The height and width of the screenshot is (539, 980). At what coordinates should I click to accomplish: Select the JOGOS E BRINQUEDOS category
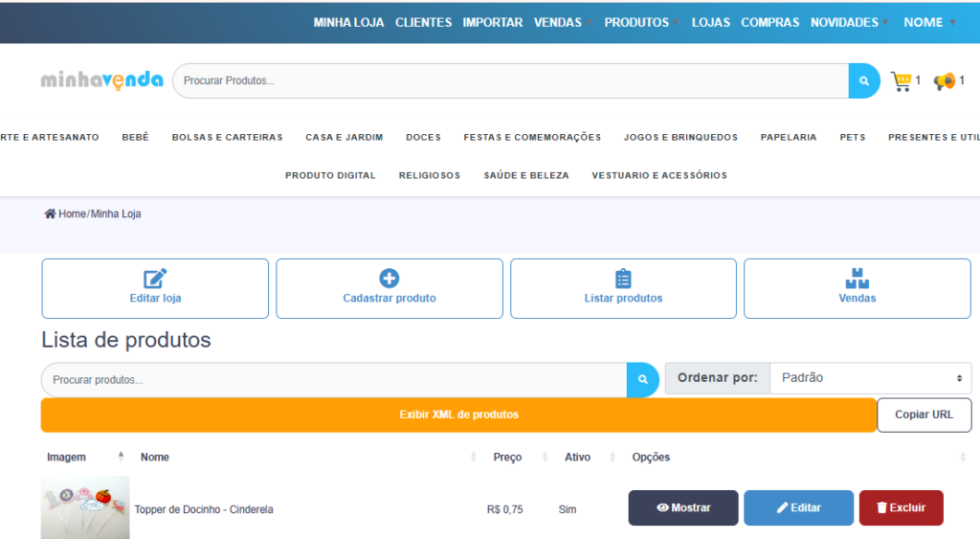click(680, 137)
